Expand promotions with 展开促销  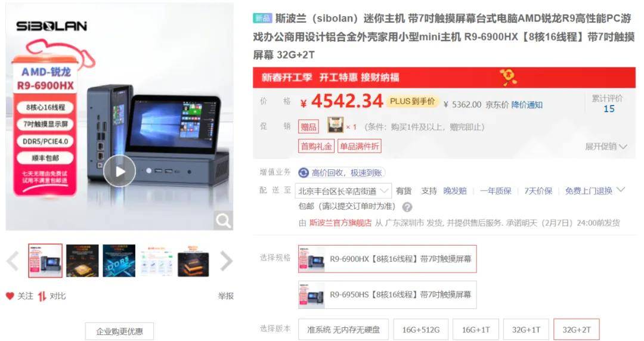[606, 146]
